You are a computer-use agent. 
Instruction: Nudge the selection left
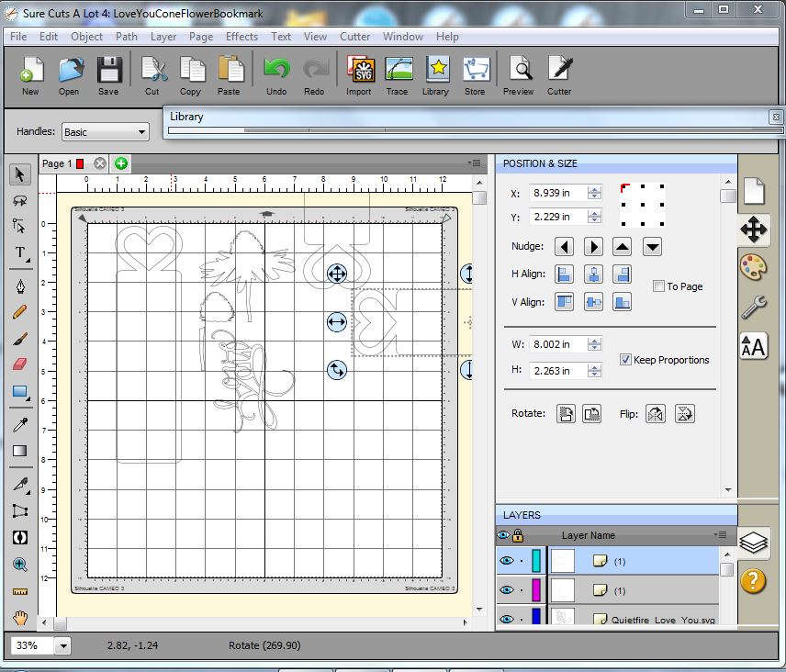click(x=565, y=247)
